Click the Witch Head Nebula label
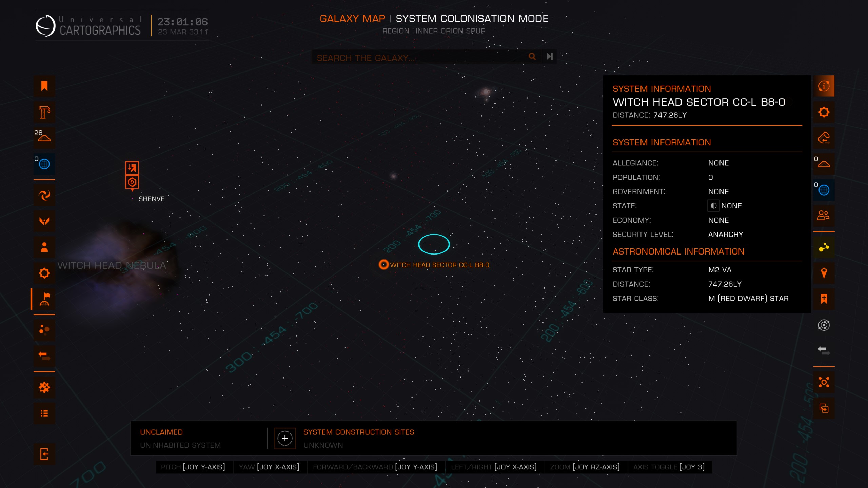The width and height of the screenshot is (868, 488). point(112,265)
